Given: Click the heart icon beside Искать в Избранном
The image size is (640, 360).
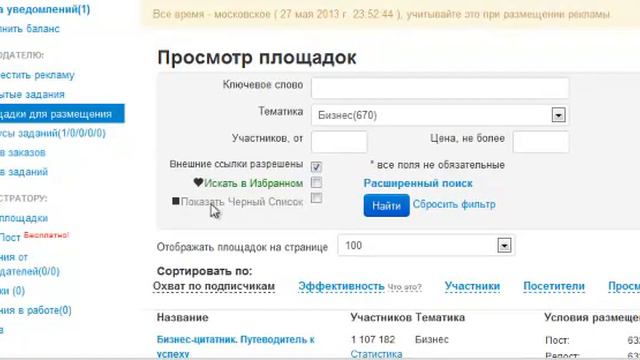Looking at the screenshot, I should (x=198, y=182).
